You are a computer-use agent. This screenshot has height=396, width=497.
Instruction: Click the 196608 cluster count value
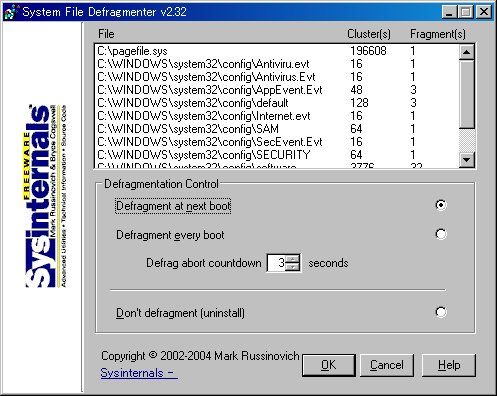(x=368, y=51)
